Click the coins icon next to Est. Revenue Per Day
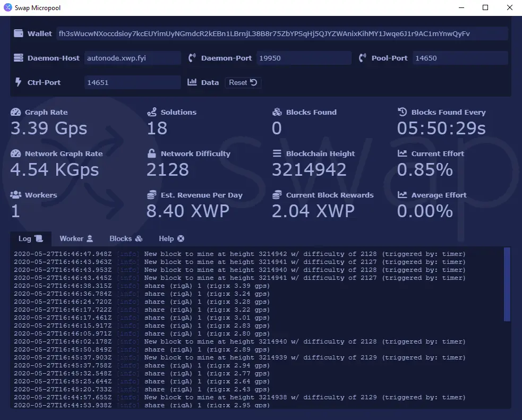The height and width of the screenshot is (420, 522). [x=152, y=195]
